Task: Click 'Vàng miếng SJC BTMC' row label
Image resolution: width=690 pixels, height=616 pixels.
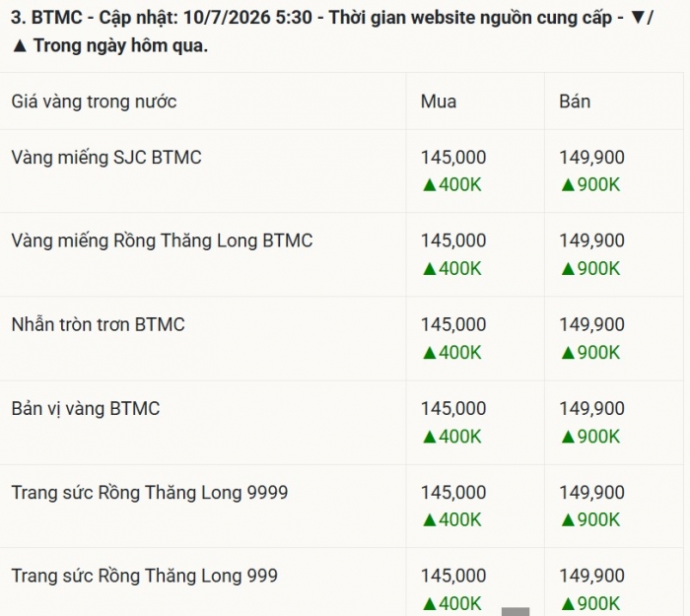Action: (106, 158)
